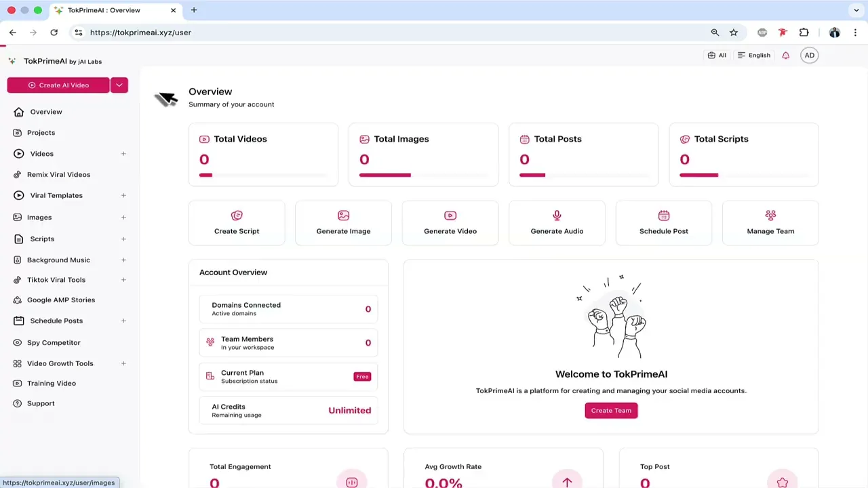Click the Create Script icon
The image size is (868, 488).
[x=237, y=216]
